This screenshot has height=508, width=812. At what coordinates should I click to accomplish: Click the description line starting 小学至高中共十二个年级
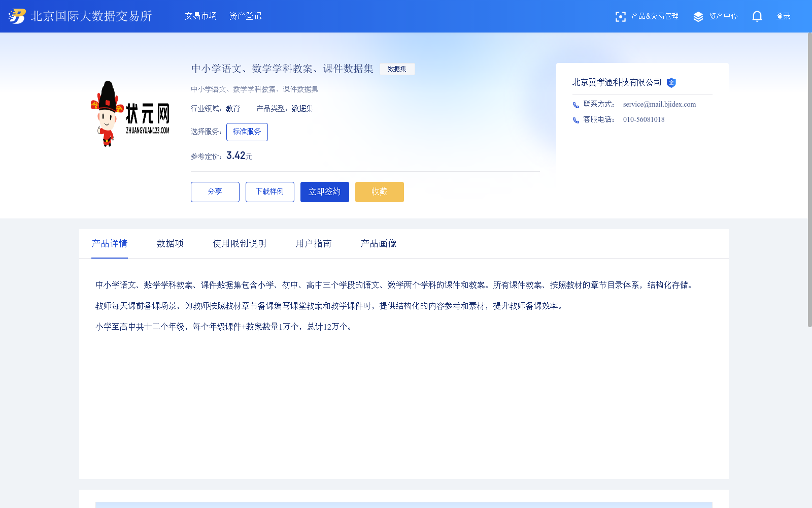click(x=224, y=327)
